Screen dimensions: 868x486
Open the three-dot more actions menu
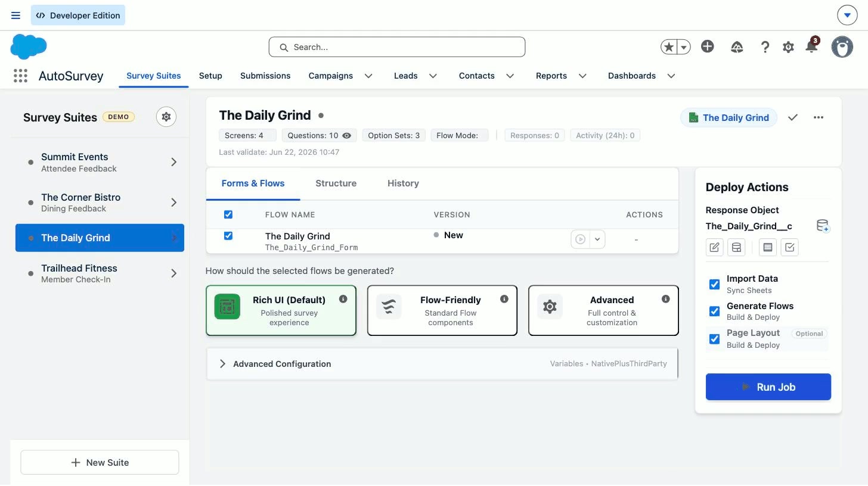click(819, 117)
